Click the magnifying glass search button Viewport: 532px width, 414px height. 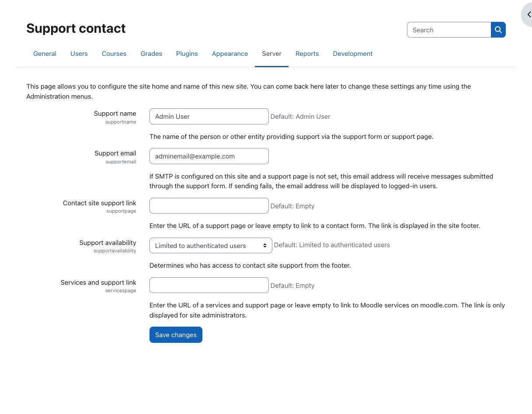point(498,30)
